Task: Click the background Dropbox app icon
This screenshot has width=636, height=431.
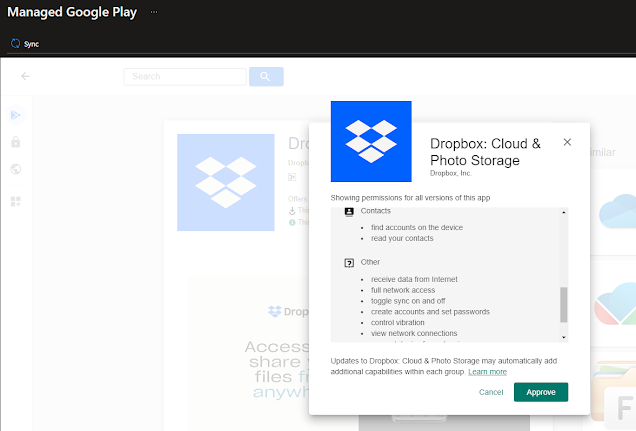Action: (226, 182)
